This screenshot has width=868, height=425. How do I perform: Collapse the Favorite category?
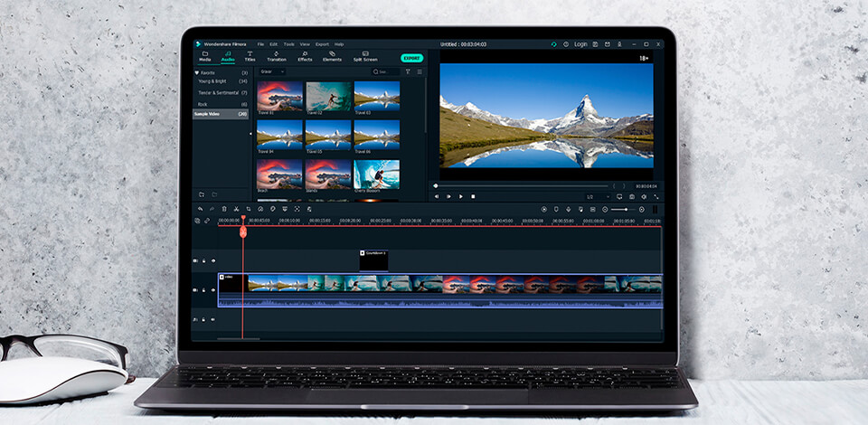tap(196, 72)
